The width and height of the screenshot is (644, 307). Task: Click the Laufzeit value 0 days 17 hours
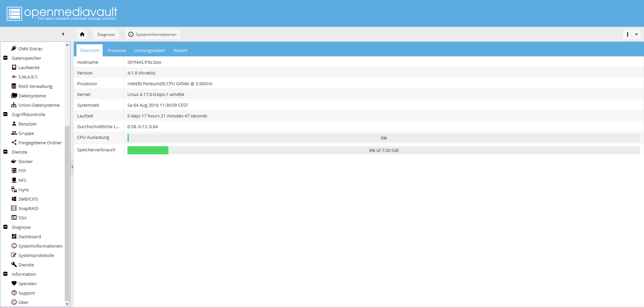167,116
